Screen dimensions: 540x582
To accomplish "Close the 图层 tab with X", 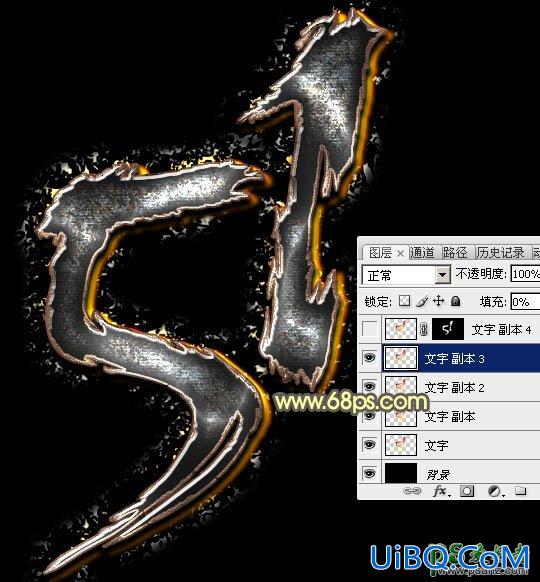I will (400, 254).
